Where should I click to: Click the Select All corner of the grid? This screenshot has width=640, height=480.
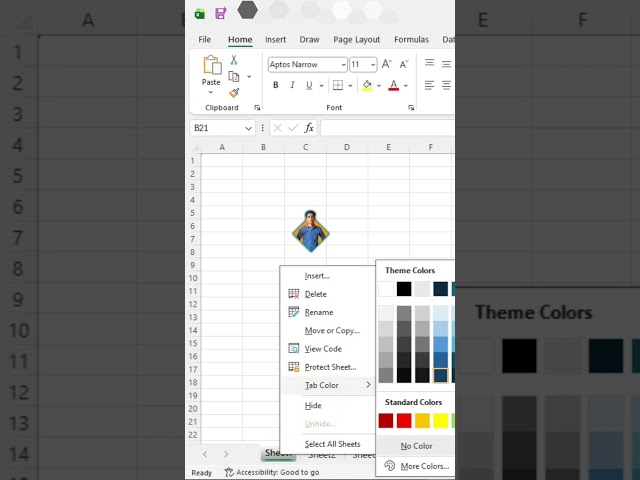click(x=195, y=147)
